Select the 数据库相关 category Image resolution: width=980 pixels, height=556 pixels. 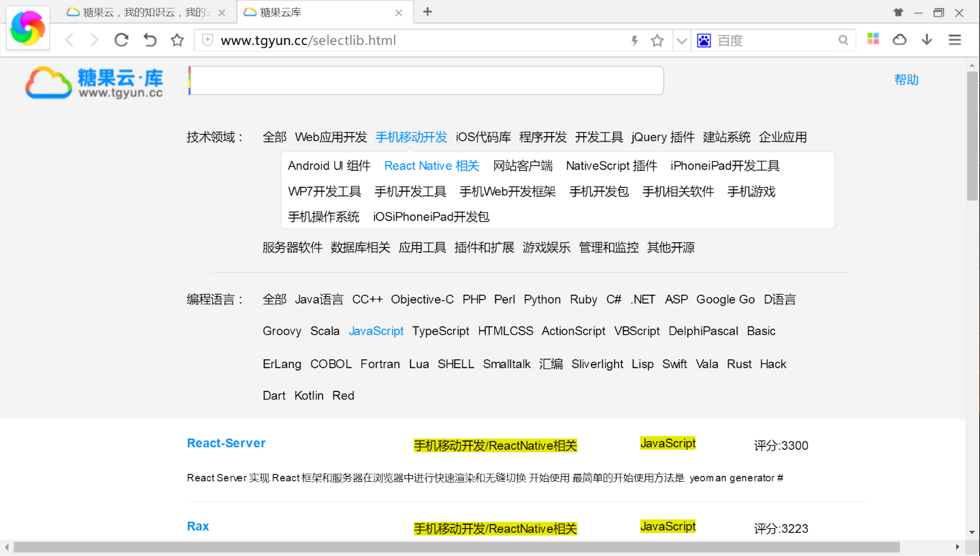coord(361,247)
